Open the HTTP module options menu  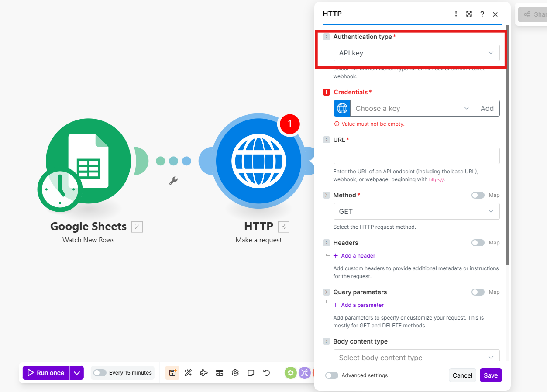[456, 14]
